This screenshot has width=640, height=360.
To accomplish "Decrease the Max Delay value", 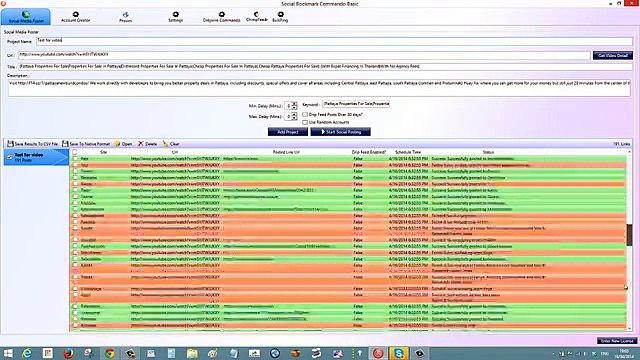I will (x=294, y=118).
